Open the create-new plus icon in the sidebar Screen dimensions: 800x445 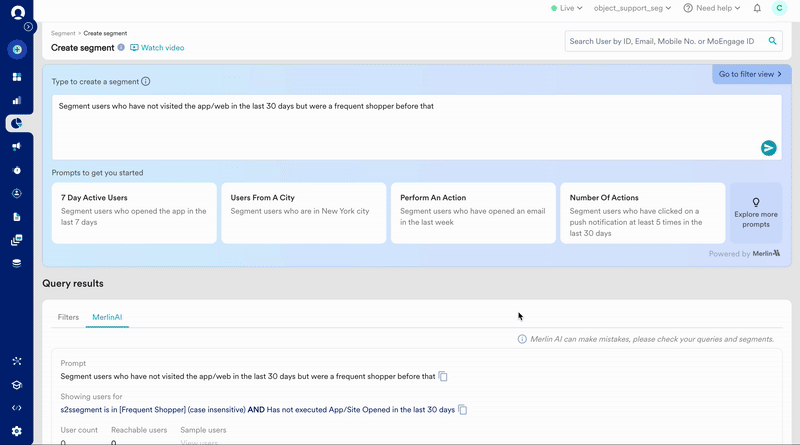17,50
